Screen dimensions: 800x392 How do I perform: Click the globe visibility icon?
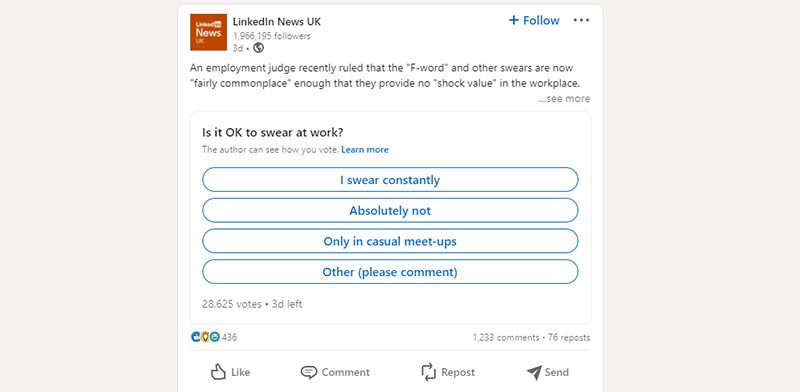pyautogui.click(x=259, y=48)
